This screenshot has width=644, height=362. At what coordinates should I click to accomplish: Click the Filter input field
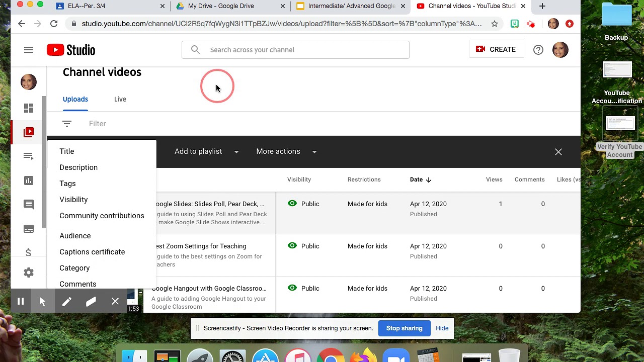(98, 124)
